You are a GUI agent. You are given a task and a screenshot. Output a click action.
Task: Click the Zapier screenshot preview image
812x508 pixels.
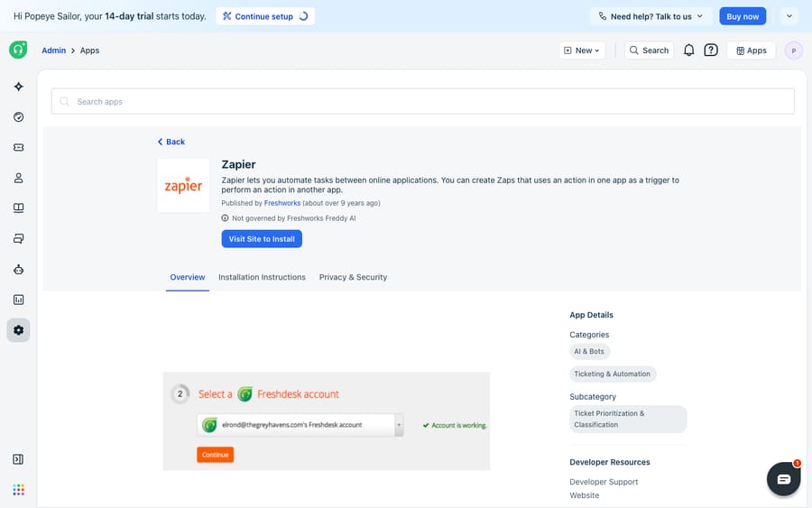(x=327, y=421)
